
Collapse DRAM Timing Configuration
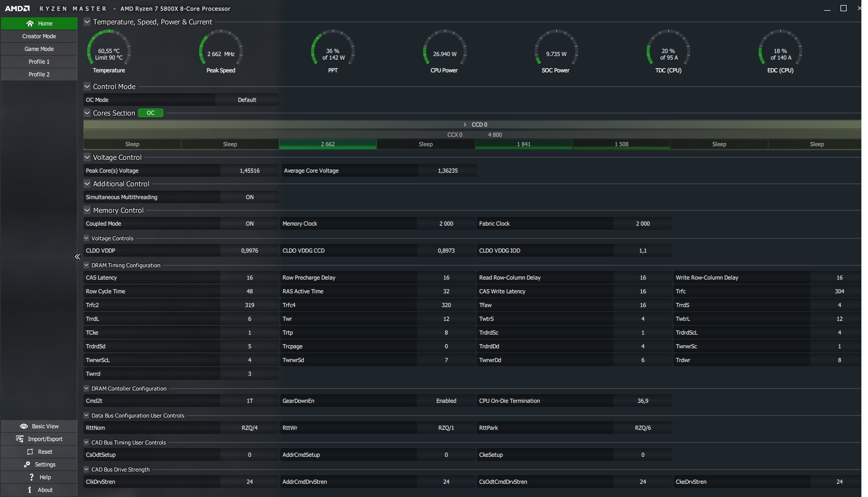click(87, 265)
